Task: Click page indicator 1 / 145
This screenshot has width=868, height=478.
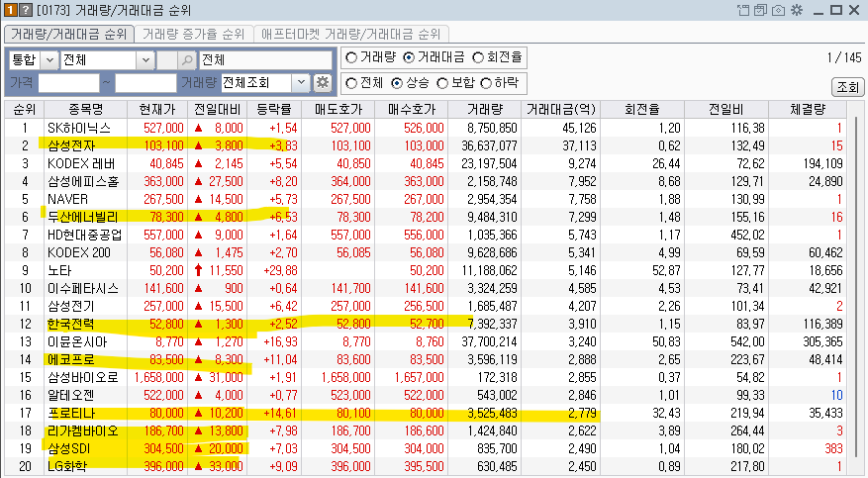Action: point(844,57)
